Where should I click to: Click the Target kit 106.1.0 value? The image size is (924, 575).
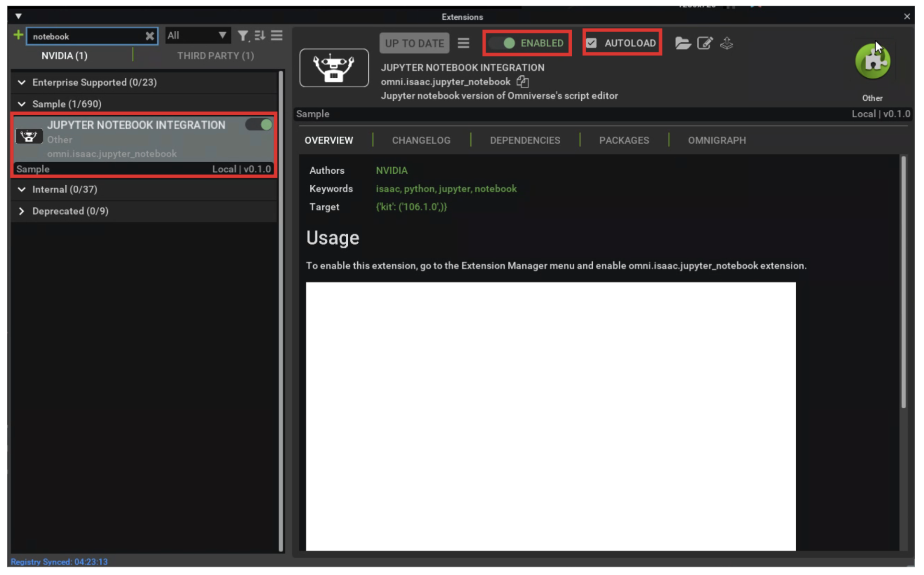pos(411,207)
